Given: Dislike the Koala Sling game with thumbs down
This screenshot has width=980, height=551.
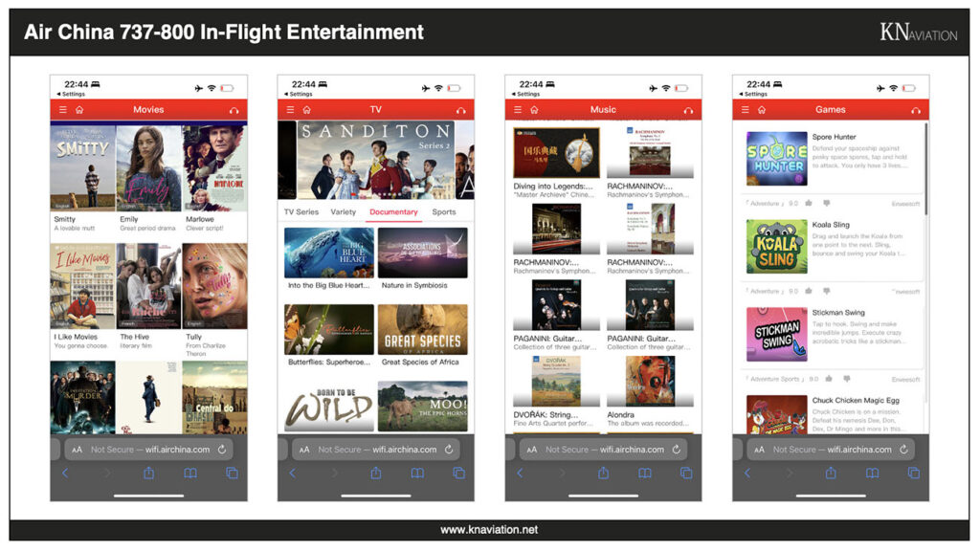Looking at the screenshot, I should click(826, 291).
